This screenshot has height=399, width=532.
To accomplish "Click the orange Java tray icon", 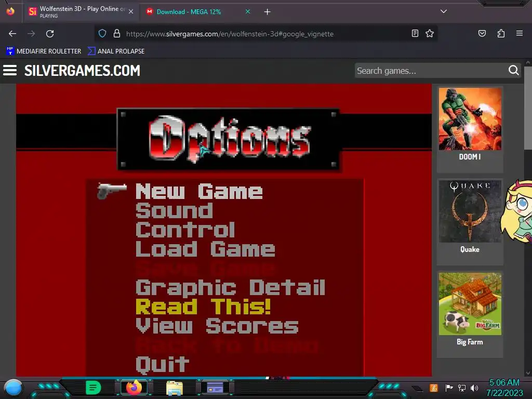I will (x=434, y=388).
